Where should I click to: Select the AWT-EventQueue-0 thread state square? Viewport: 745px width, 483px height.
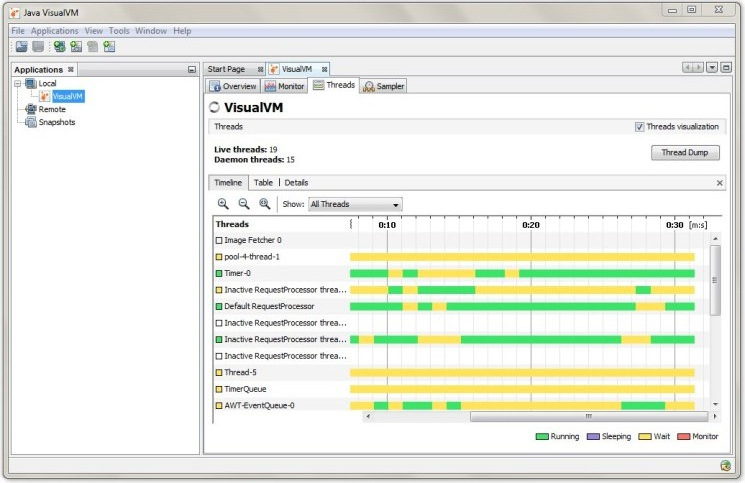pos(219,406)
